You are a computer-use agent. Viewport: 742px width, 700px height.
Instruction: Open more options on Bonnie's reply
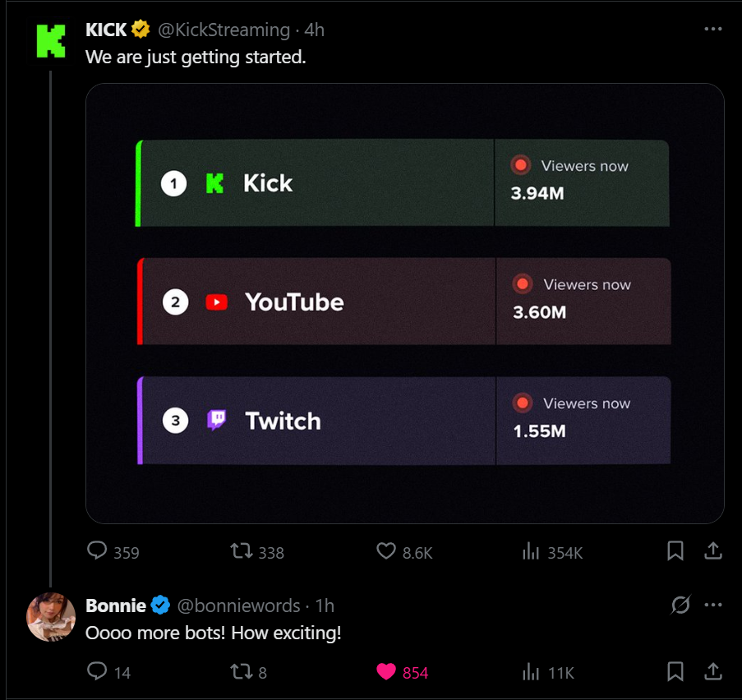click(713, 606)
